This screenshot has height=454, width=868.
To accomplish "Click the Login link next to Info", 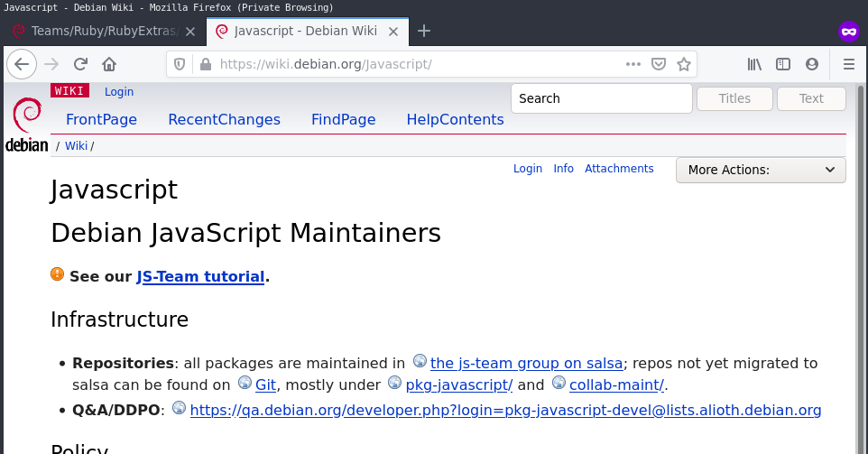I will 528,169.
